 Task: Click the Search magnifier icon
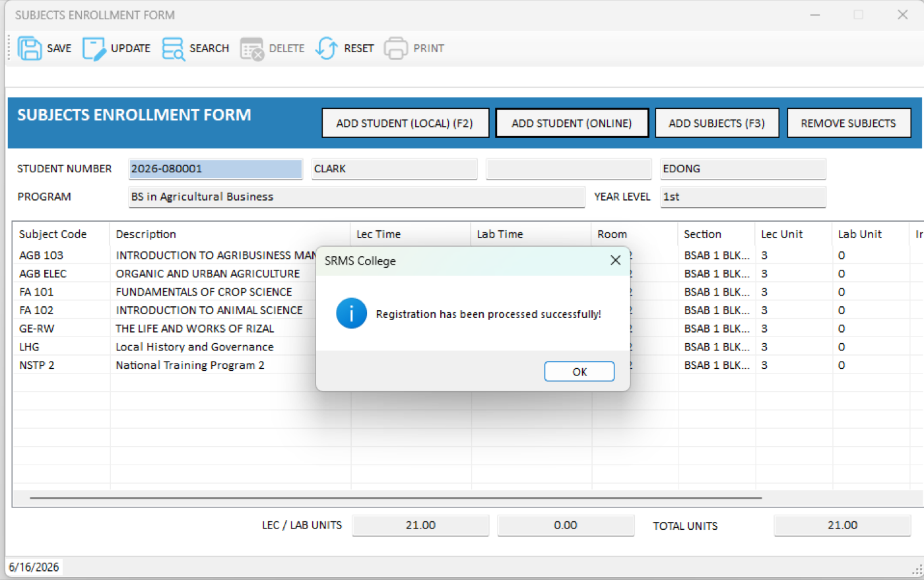(x=173, y=48)
